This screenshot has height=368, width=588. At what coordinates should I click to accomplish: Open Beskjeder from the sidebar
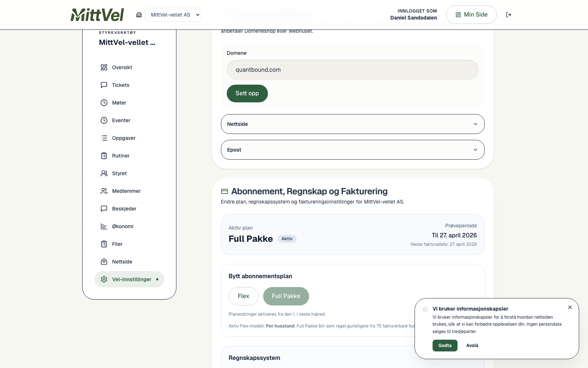coord(129,209)
